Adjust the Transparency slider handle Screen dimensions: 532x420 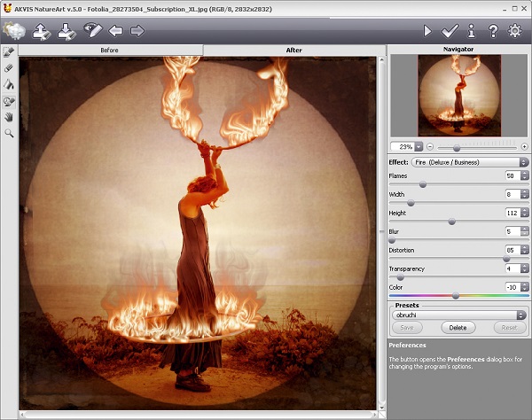click(x=401, y=277)
